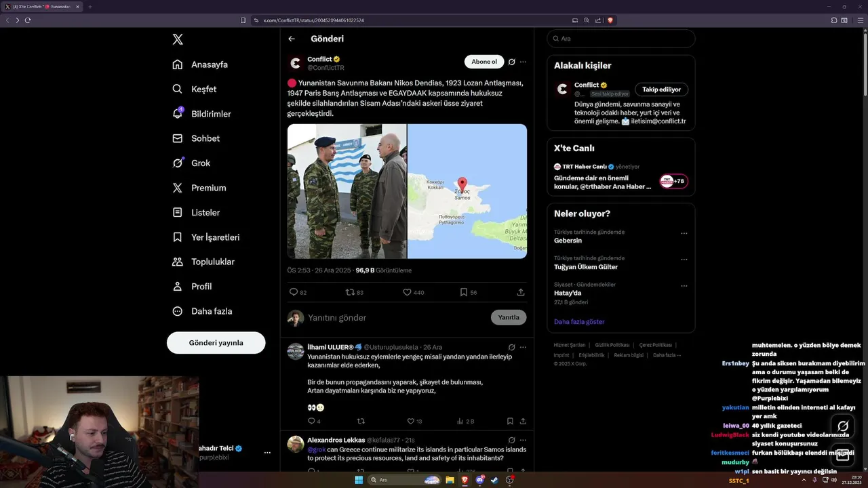The image size is (868, 488).
Task: Open Bildirimler bell icon with badge
Action: coord(178,114)
